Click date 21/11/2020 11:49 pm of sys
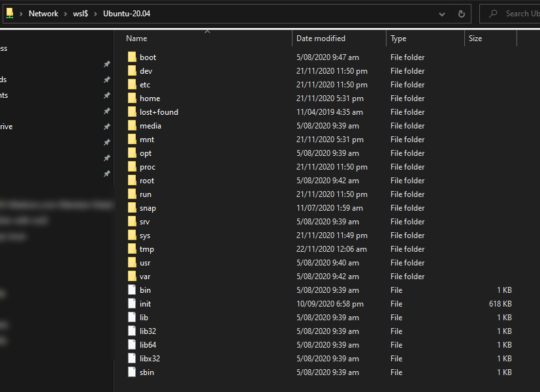540x392 pixels. coord(332,235)
